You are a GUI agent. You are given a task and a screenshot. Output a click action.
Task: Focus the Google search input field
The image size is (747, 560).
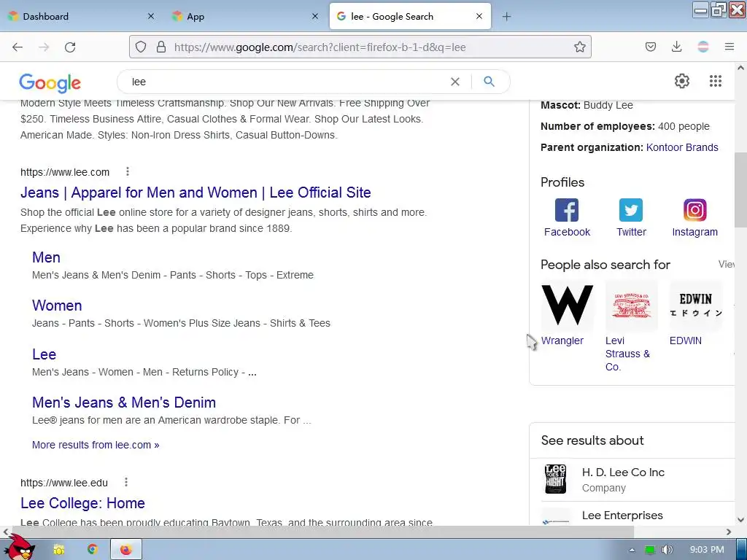tap(286, 82)
